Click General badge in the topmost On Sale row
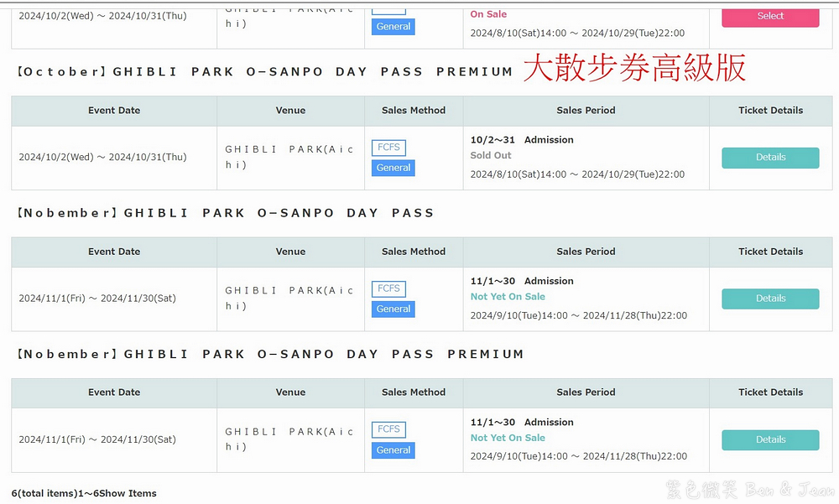 393,27
